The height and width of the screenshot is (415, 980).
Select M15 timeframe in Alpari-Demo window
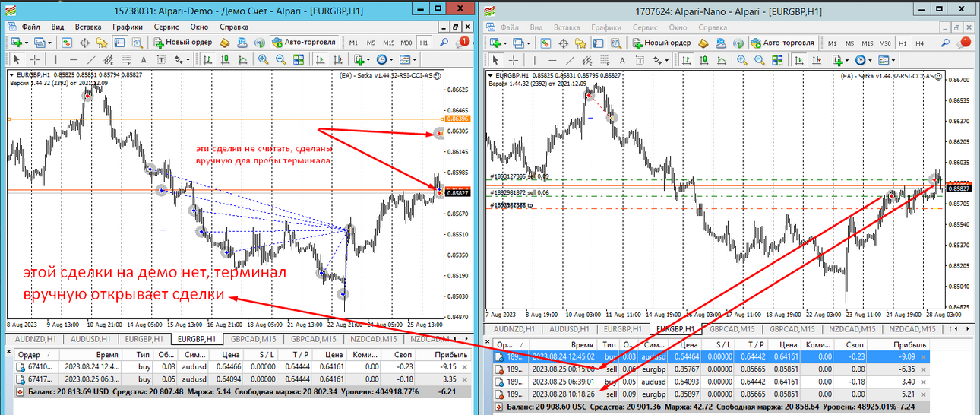[388, 43]
